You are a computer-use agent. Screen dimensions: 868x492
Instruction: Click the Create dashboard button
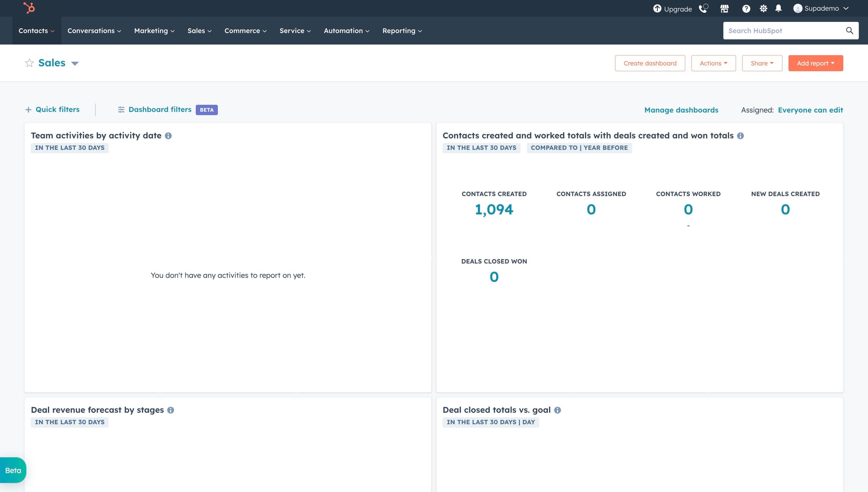pos(650,63)
